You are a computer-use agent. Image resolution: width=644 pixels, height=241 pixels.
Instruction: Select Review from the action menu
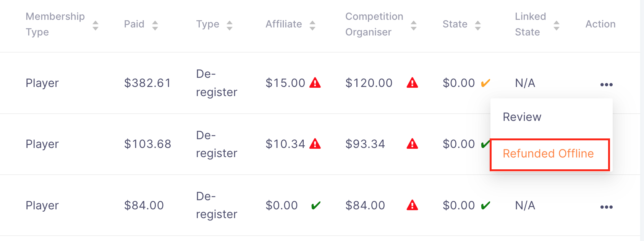[522, 117]
